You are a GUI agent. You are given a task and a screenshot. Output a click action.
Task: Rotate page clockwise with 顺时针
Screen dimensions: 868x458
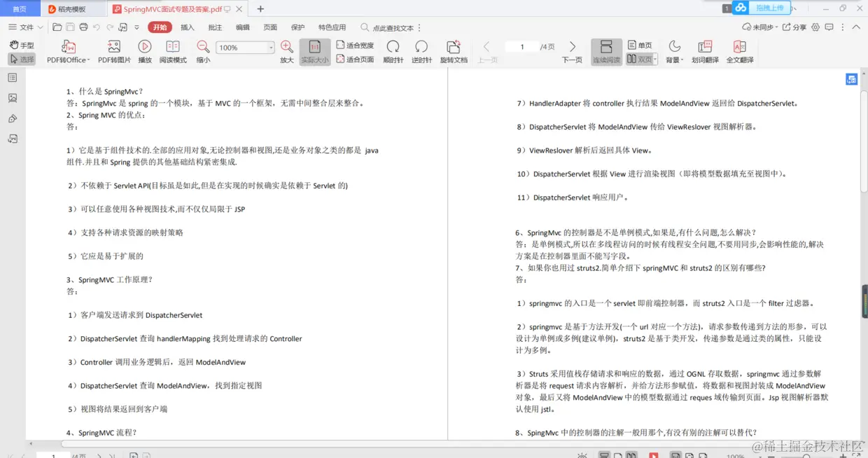[393, 51]
